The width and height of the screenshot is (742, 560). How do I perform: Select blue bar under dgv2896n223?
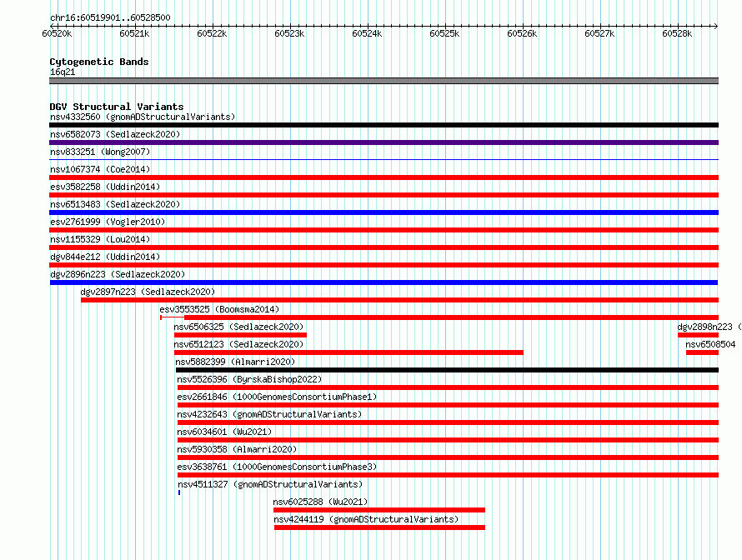(x=384, y=282)
